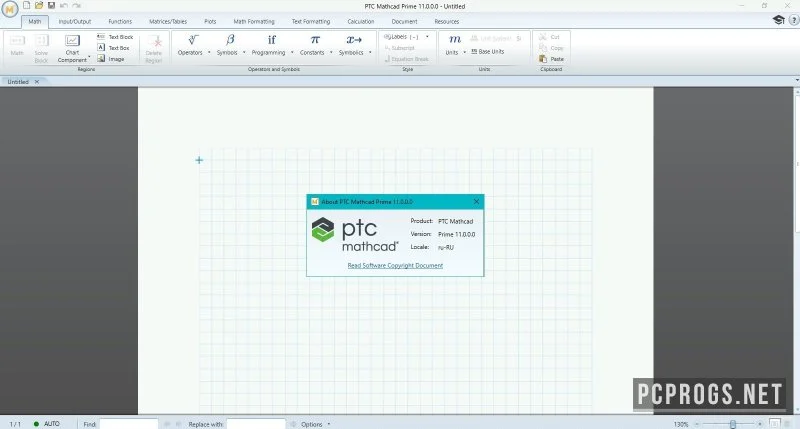This screenshot has height=429, width=800.
Task: Switch to the Text Formatting ribbon tab
Action: coord(311,21)
